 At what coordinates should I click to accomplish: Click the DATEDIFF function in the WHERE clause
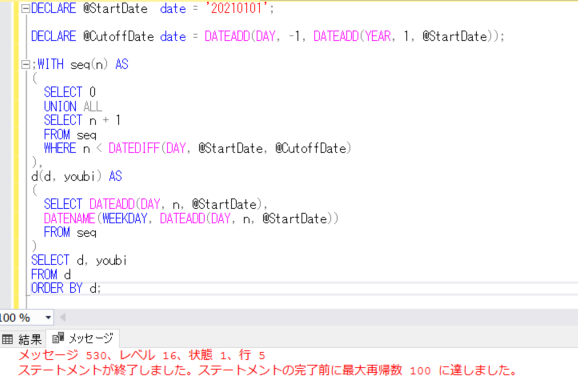click(133, 149)
